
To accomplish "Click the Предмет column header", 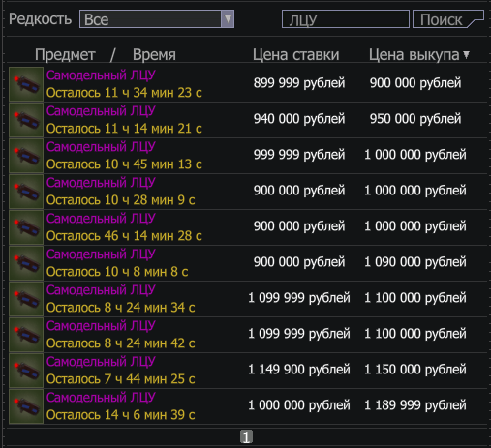I will [65, 54].
